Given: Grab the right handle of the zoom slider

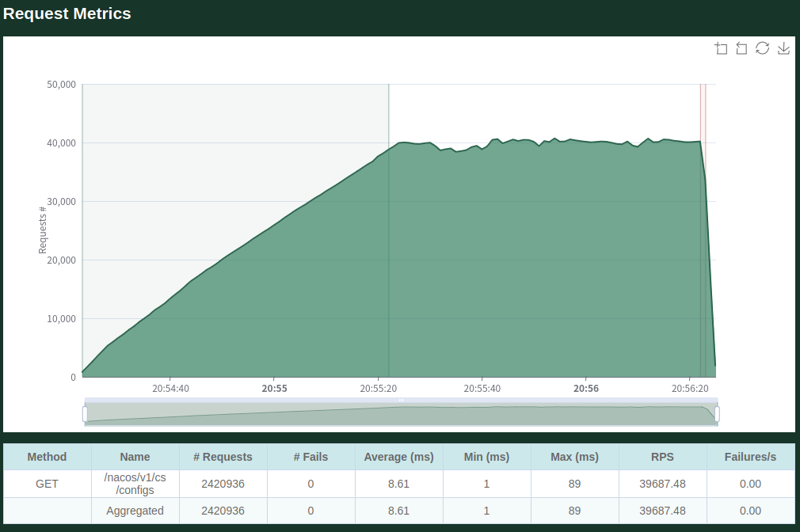Looking at the screenshot, I should pos(718,414).
